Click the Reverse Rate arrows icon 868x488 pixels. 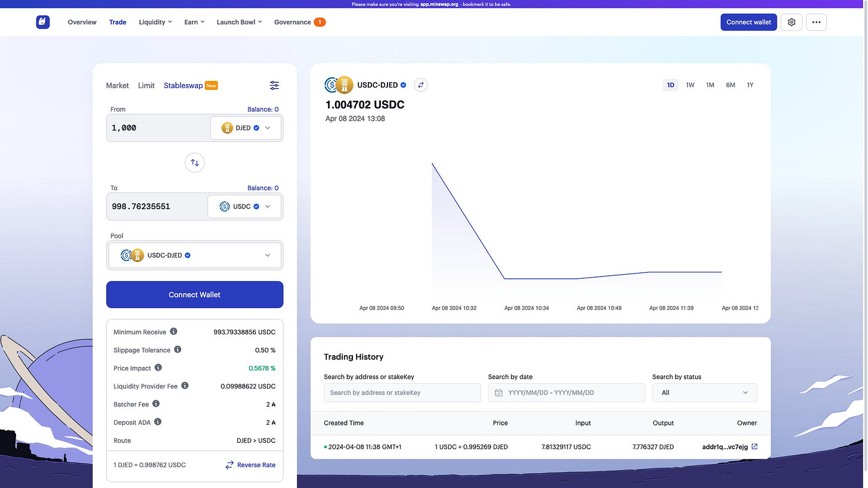[230, 465]
